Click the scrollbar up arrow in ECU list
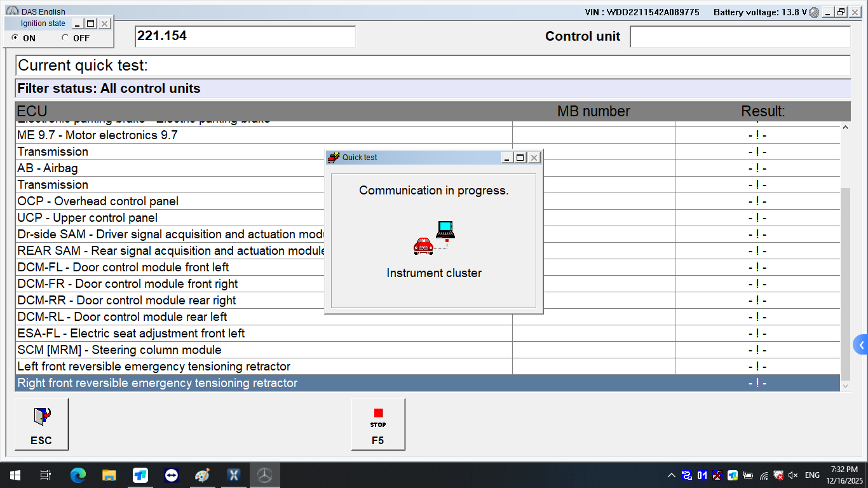 pyautogui.click(x=845, y=126)
